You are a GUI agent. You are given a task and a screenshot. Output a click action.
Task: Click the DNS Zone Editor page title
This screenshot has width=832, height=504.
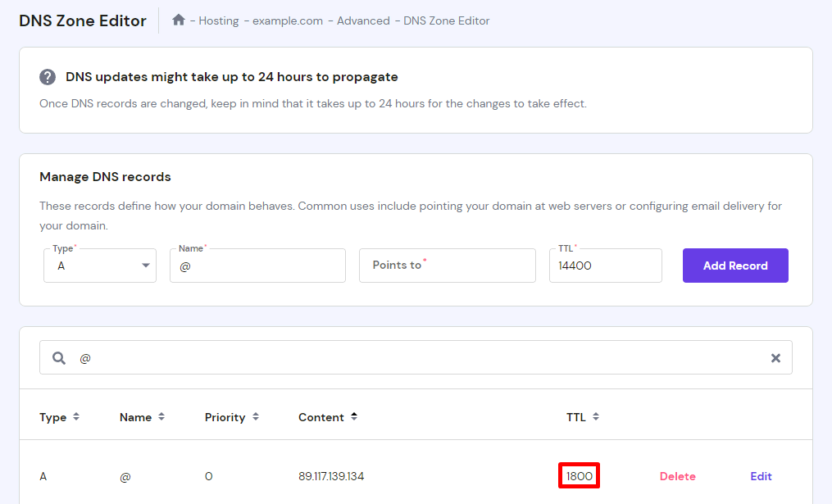pos(83,20)
